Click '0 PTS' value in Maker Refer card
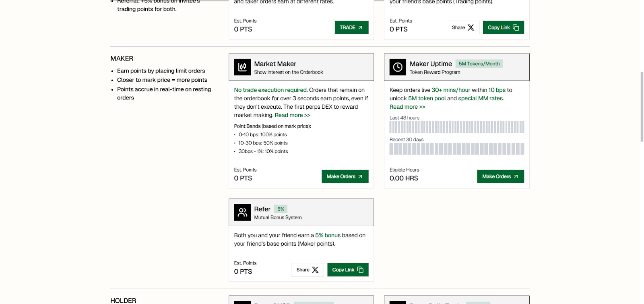Viewport: 644px width, 304px height. (x=243, y=272)
